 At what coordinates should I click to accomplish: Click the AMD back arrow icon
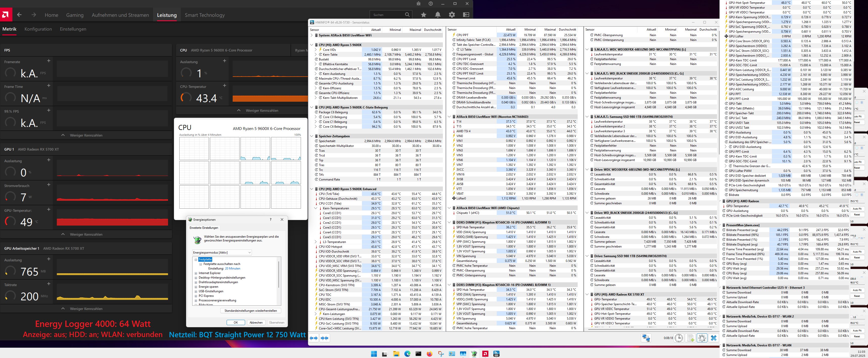pyautogui.click(x=19, y=15)
